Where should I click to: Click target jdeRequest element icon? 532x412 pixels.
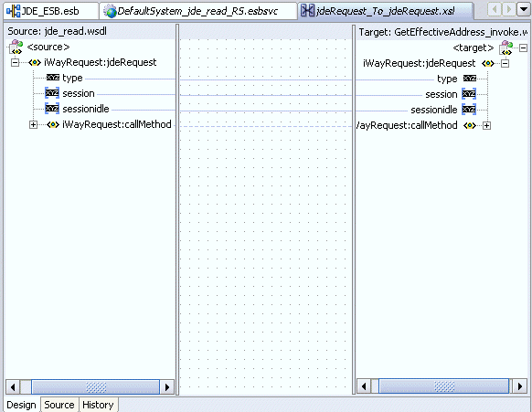pos(487,63)
